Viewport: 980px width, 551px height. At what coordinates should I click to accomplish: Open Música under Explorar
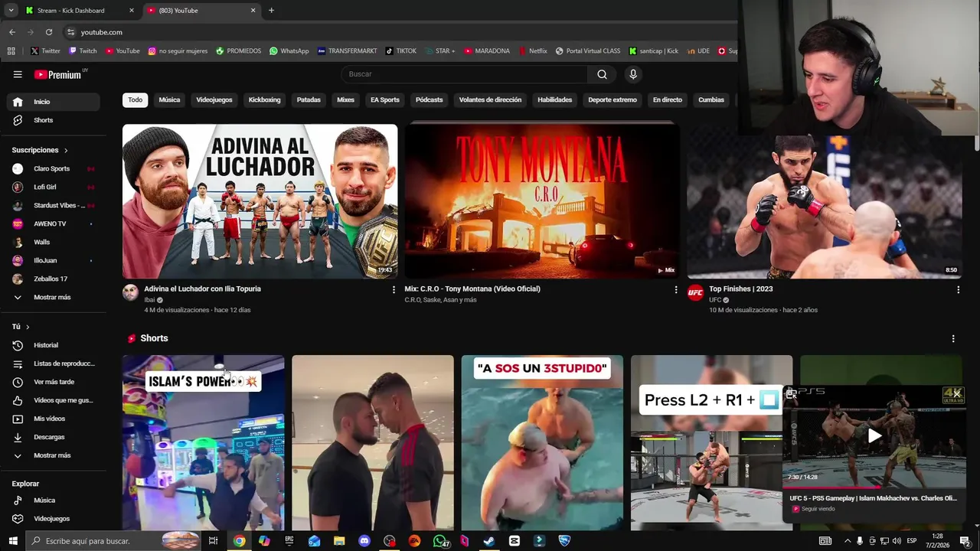click(53, 500)
